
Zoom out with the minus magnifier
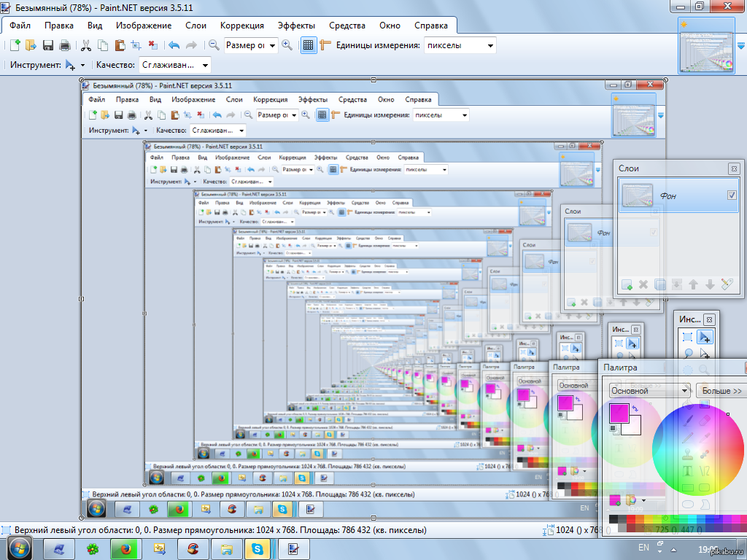tap(214, 45)
